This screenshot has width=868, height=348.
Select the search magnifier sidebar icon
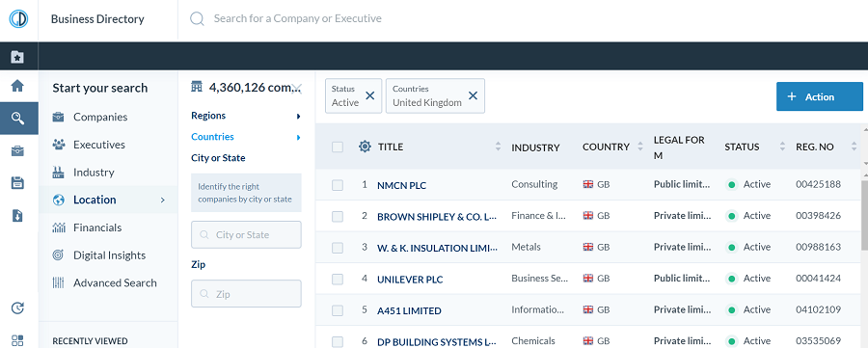pos(17,118)
